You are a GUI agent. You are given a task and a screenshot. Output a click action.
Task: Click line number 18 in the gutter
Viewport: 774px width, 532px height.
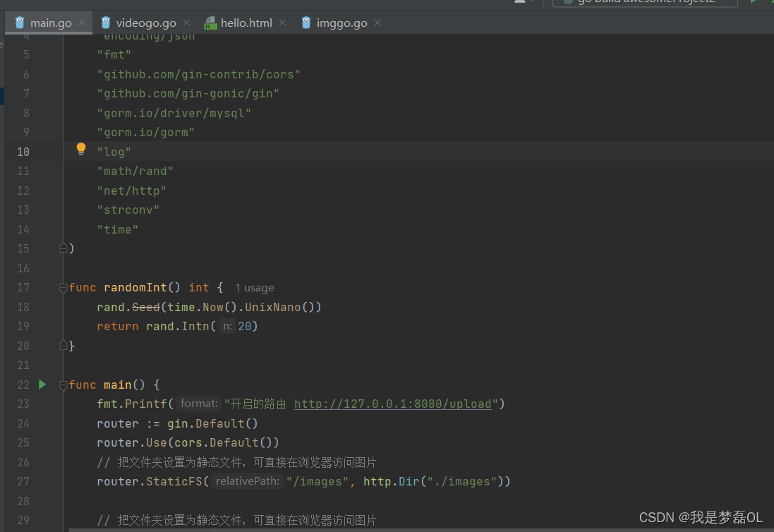(x=23, y=307)
